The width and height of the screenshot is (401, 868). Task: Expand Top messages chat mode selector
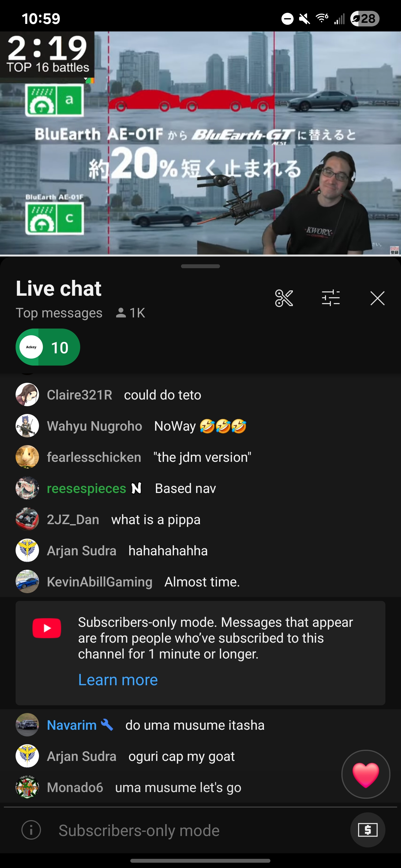pos(59,313)
